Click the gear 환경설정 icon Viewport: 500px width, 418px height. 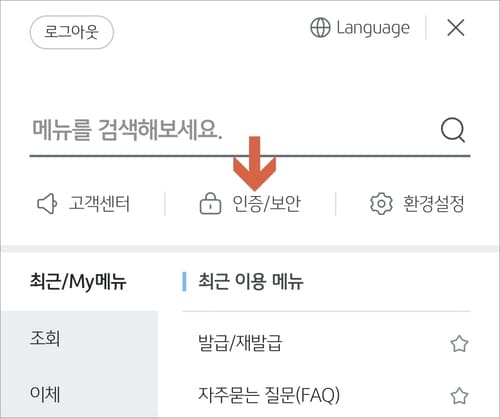[x=381, y=203]
